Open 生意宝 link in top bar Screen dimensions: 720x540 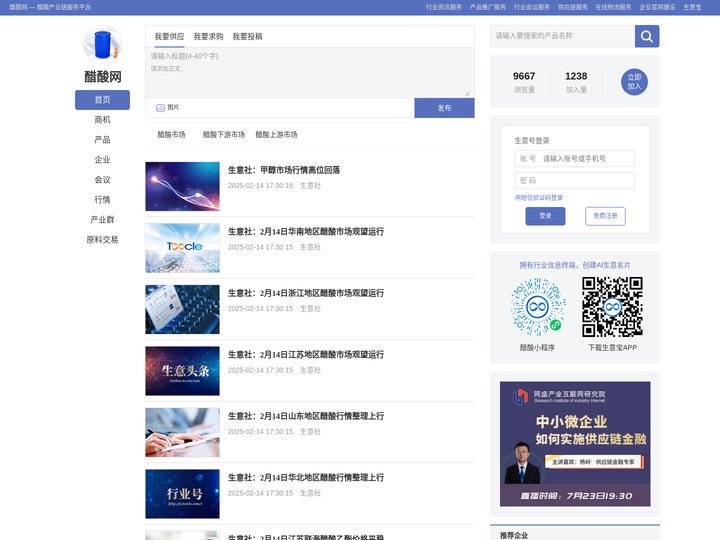pos(692,7)
